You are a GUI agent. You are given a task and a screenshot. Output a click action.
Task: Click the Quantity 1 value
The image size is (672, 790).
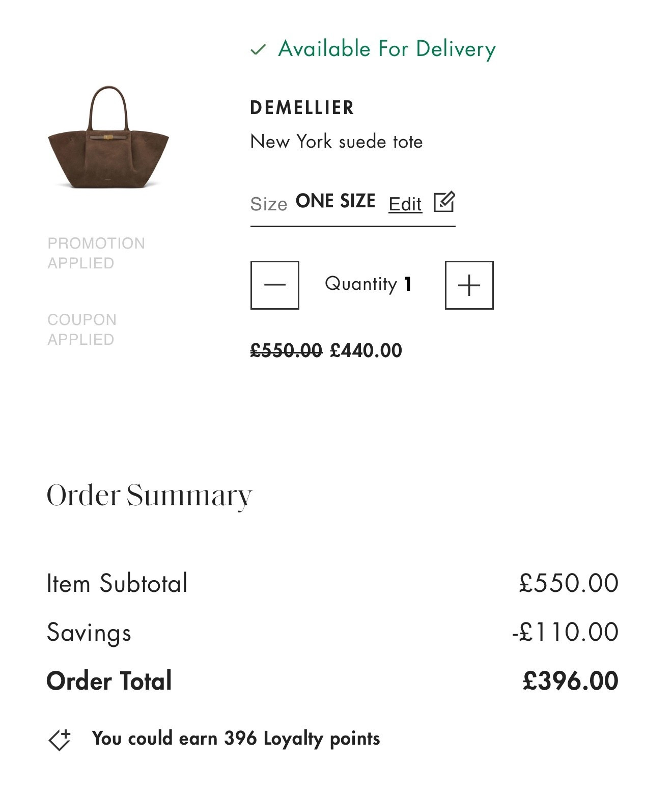click(x=369, y=284)
